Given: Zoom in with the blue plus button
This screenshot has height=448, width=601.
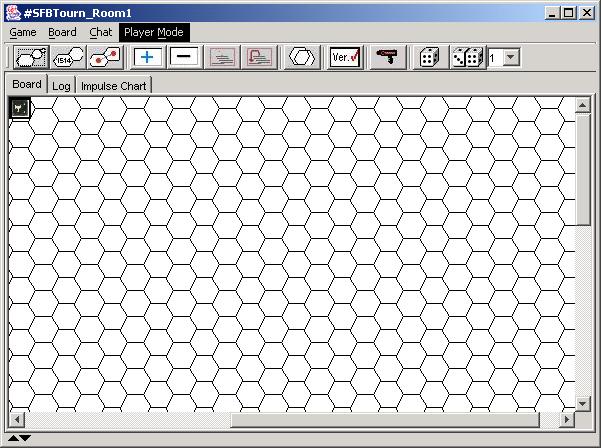Looking at the screenshot, I should coord(148,58).
